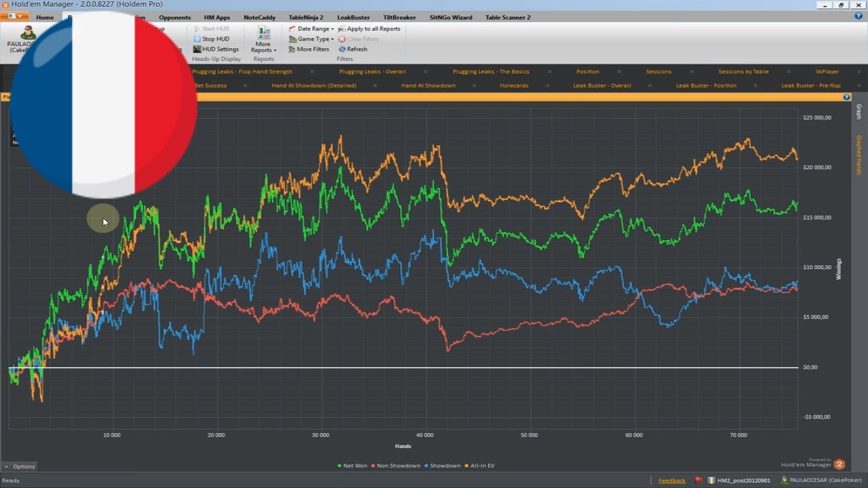Viewport: 868px width, 488px height.
Task: Select the VsPlayer report tab
Action: pyautogui.click(x=827, y=72)
